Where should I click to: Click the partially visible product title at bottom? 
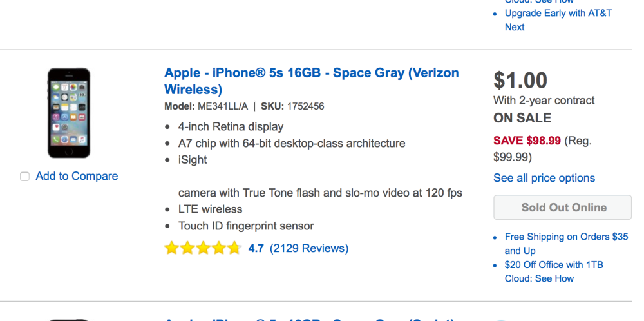click(309, 319)
